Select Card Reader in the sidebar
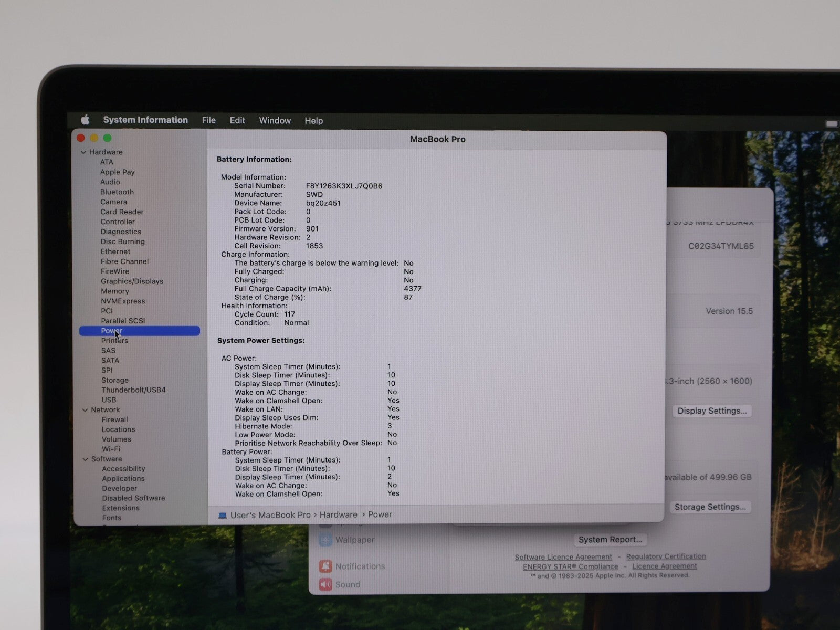 (122, 212)
